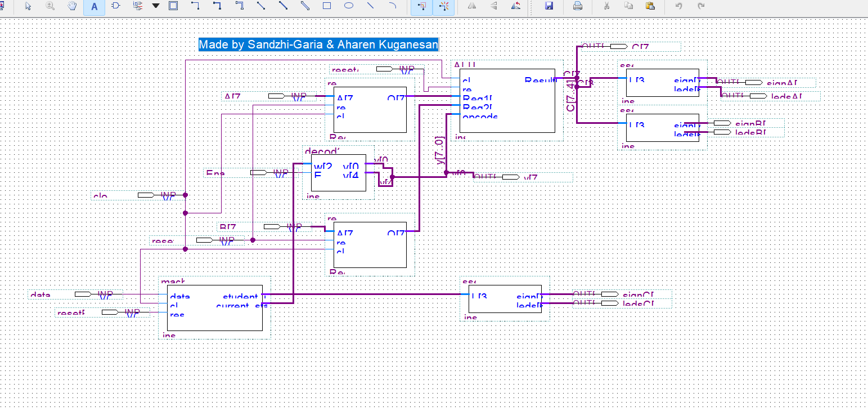The height and width of the screenshot is (411, 868).
Task: Paste from clipboard
Action: [x=650, y=6]
